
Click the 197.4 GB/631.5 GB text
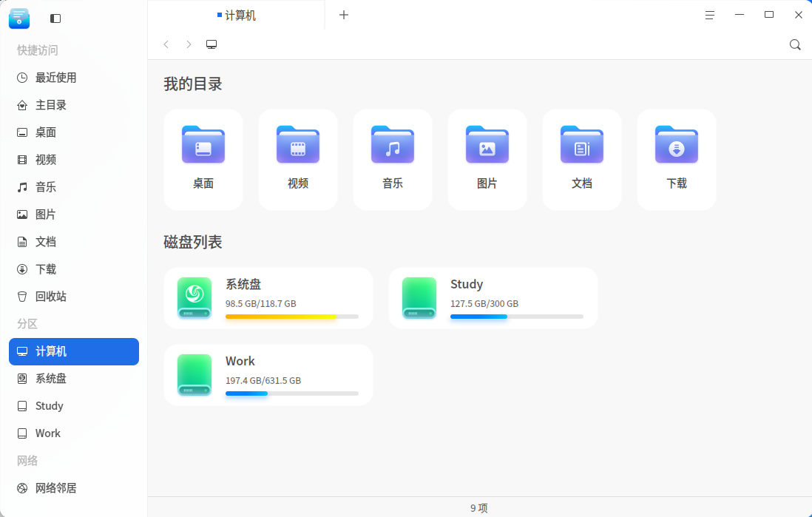263,381
